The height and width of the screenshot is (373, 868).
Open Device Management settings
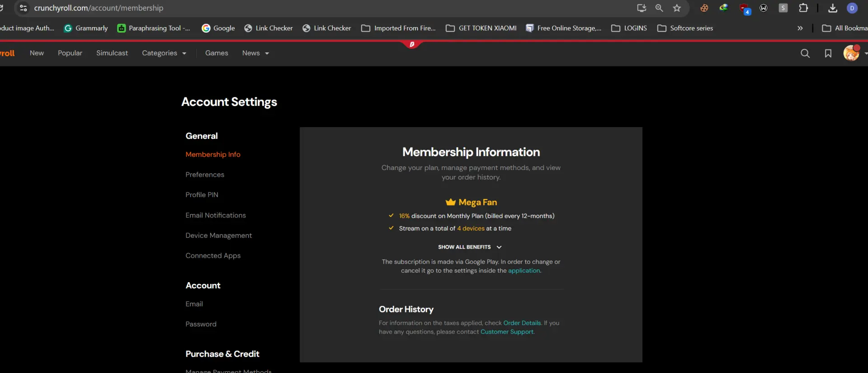point(218,236)
